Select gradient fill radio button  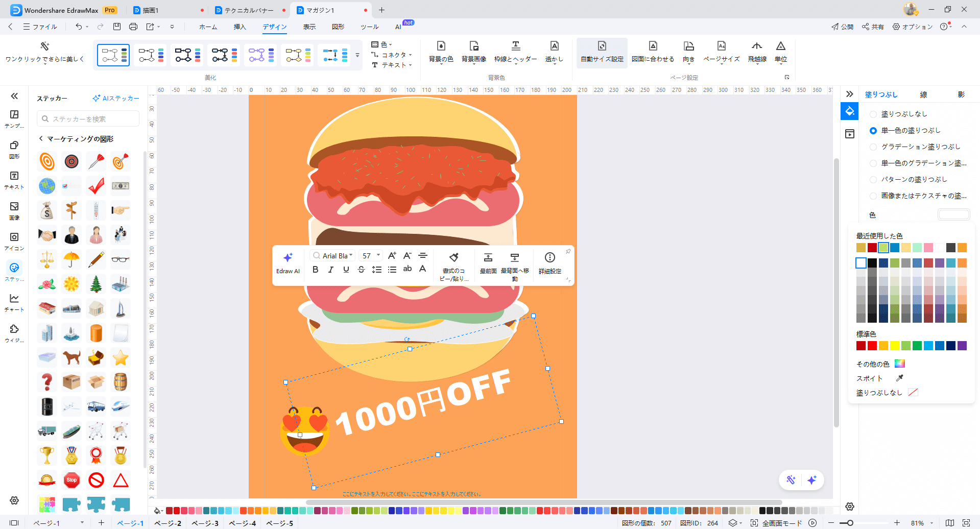coord(873,147)
